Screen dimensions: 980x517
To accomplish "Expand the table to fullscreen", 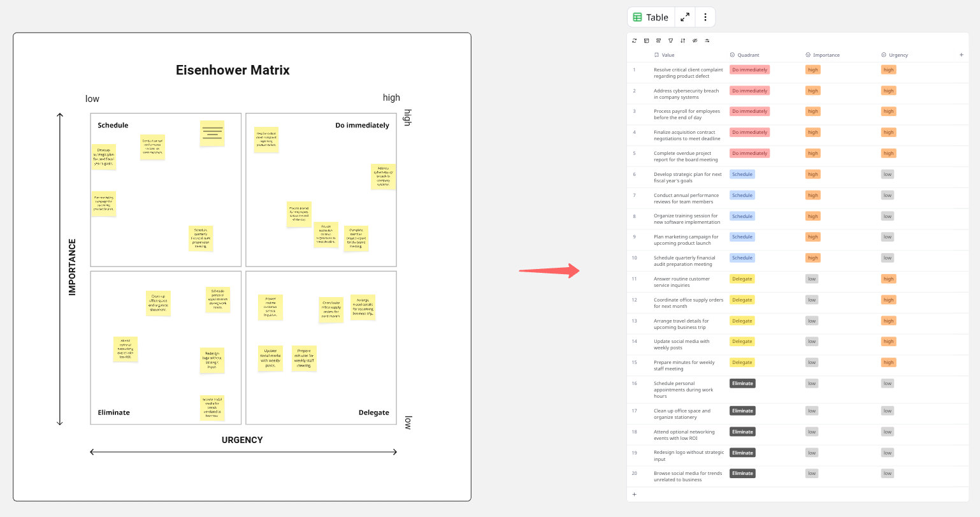I will (x=685, y=17).
